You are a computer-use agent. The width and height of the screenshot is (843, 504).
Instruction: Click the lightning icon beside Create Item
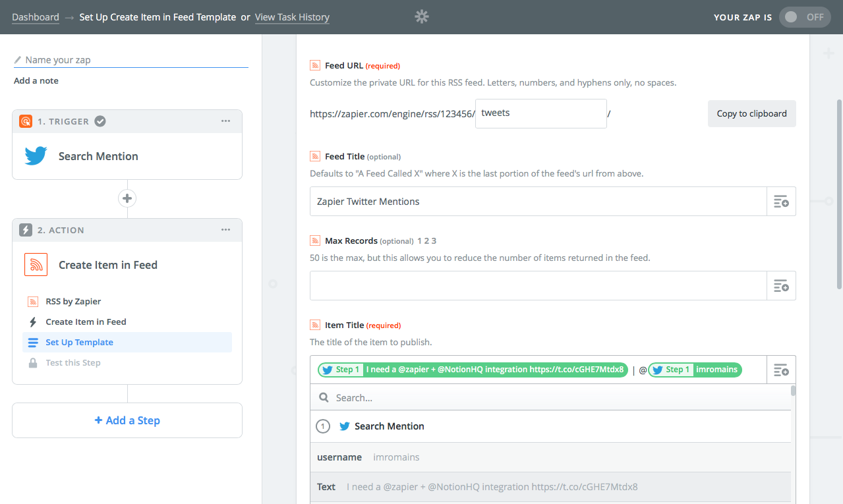coord(33,322)
